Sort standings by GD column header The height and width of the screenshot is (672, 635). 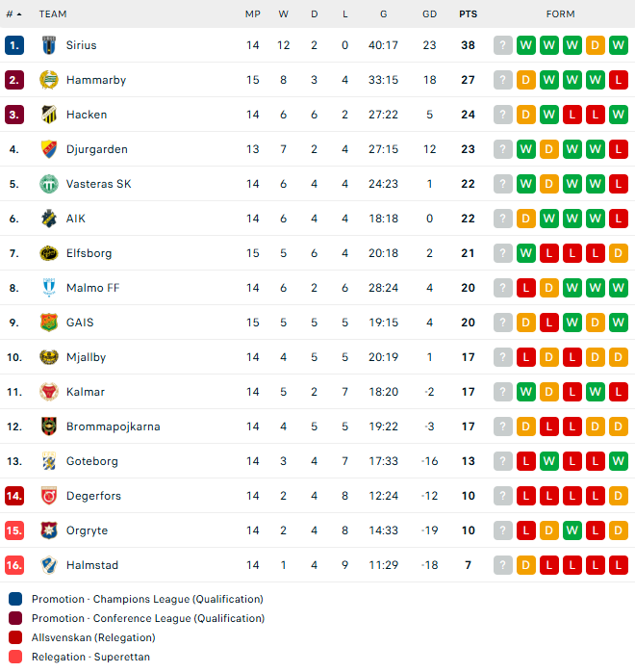click(x=429, y=14)
